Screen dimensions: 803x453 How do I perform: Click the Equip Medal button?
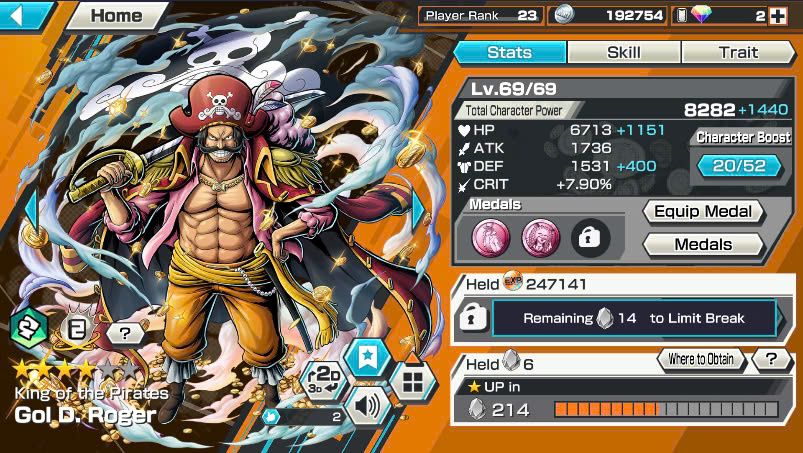click(x=703, y=211)
